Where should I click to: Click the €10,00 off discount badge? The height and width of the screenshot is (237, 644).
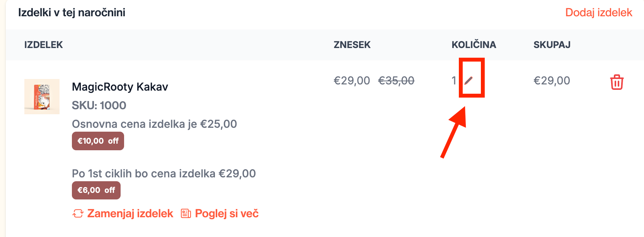point(98,141)
